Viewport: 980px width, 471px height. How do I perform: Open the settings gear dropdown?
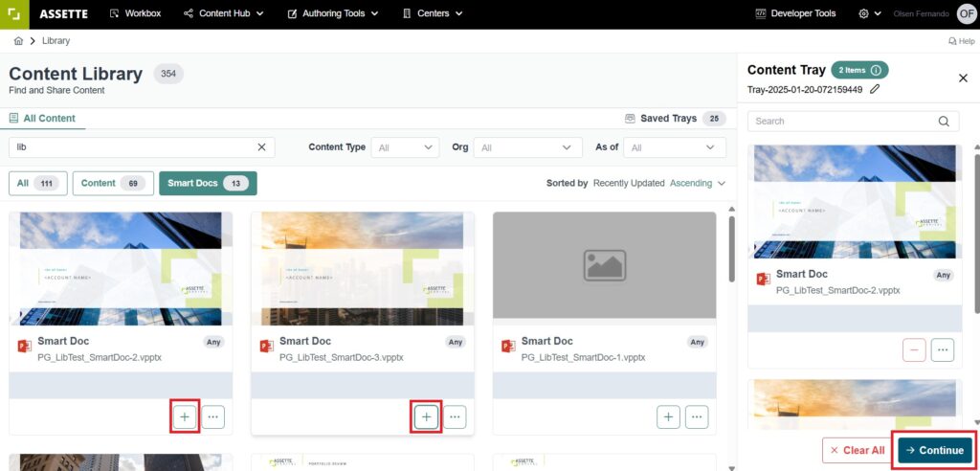tap(869, 13)
